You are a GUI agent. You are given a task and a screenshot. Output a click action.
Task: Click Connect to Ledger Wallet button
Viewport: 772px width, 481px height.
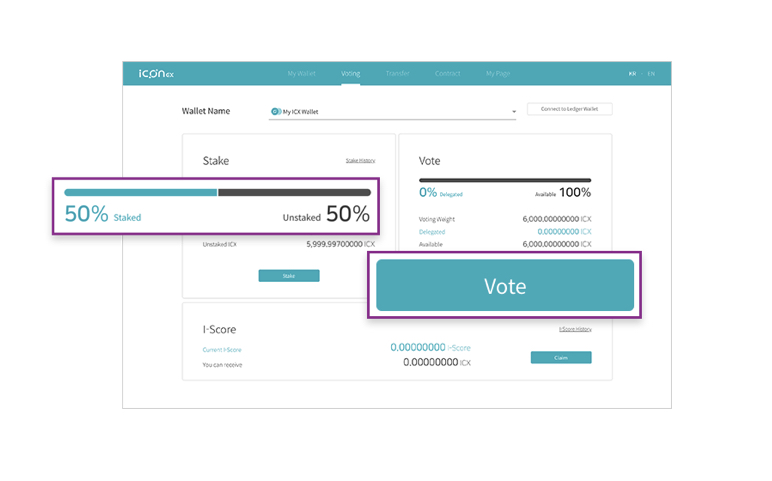coord(570,109)
